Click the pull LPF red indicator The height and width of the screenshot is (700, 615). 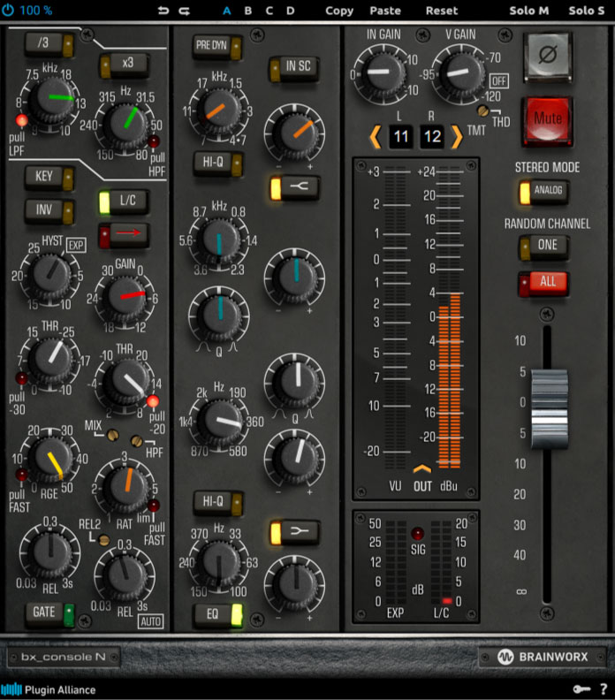coord(21,120)
